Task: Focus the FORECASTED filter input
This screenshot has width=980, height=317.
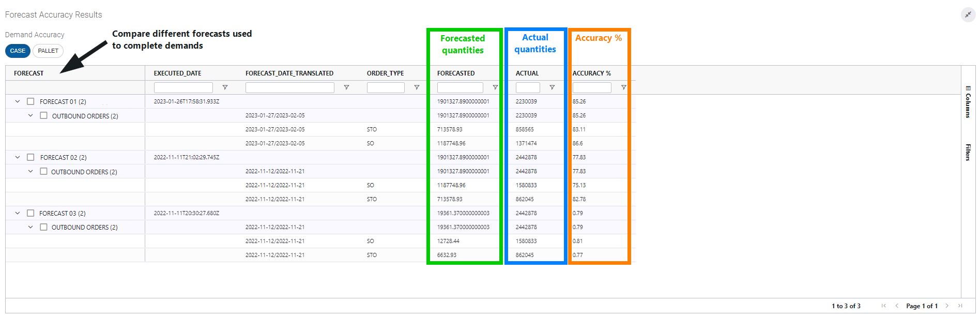Action: 460,87
